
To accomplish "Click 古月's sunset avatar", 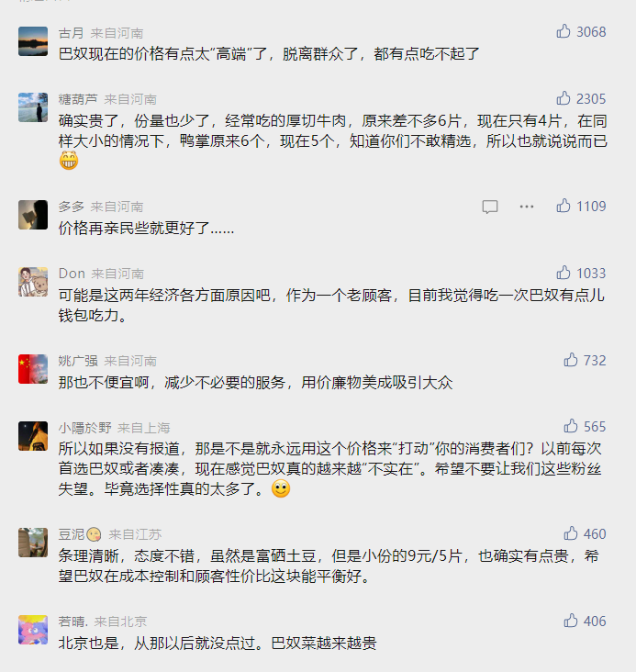I will [x=33, y=41].
